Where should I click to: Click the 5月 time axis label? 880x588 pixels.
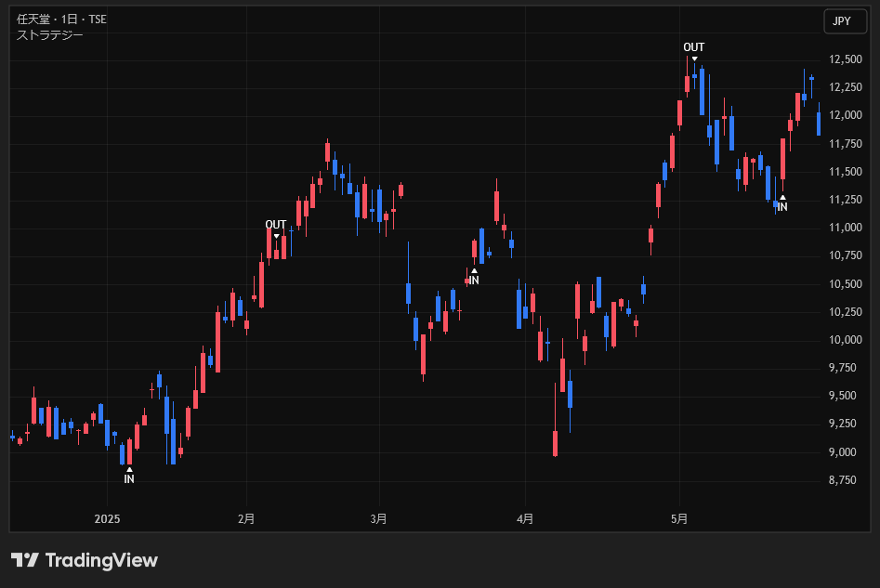point(679,519)
